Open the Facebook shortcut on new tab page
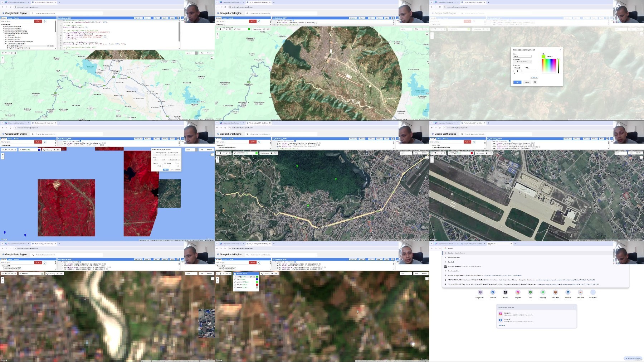Screen dimensions: 644x362 coord(493,292)
